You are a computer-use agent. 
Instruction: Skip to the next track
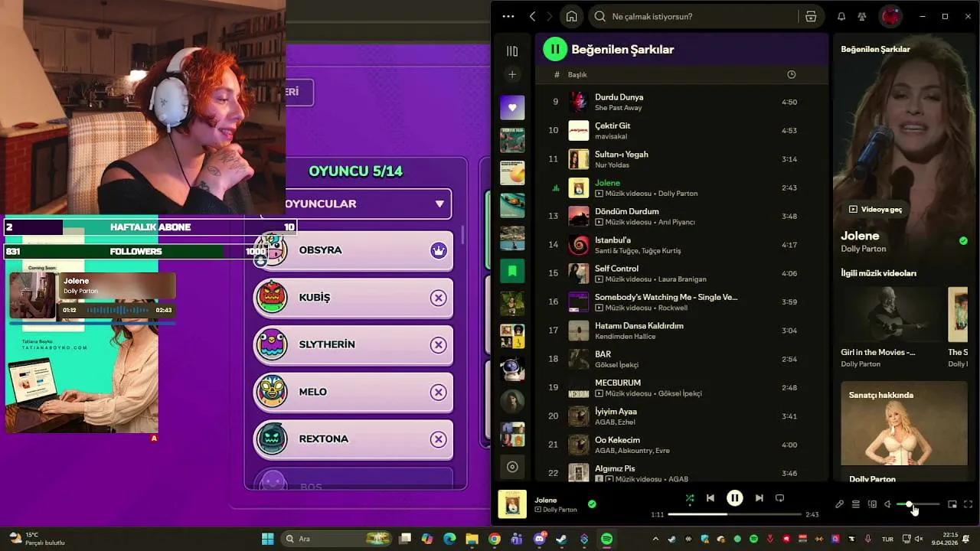[759, 498]
